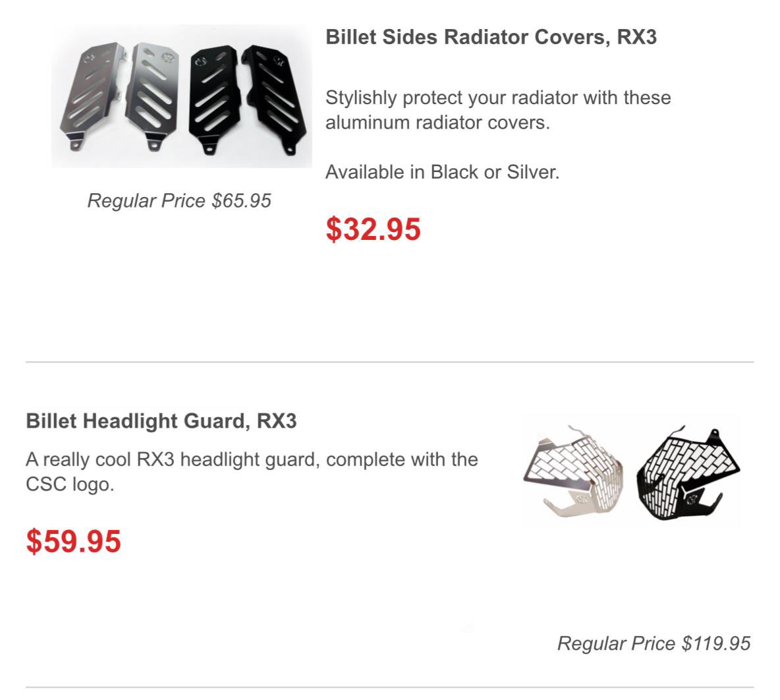Screen dimensions: 780x700
Task: Click the Regular Price $119.95 caption
Action: (x=654, y=643)
